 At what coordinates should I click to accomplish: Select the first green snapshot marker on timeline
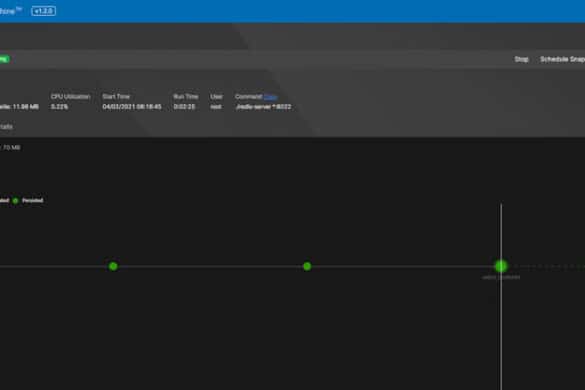point(113,266)
